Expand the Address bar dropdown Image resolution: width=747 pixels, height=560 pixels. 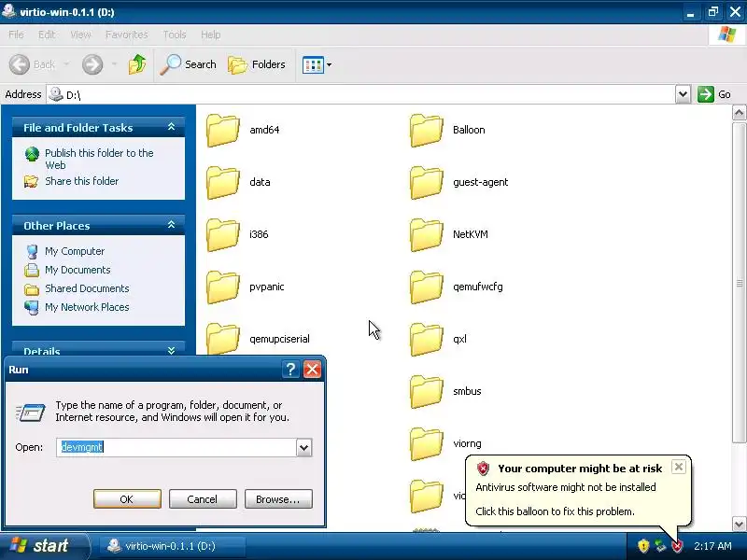683,94
